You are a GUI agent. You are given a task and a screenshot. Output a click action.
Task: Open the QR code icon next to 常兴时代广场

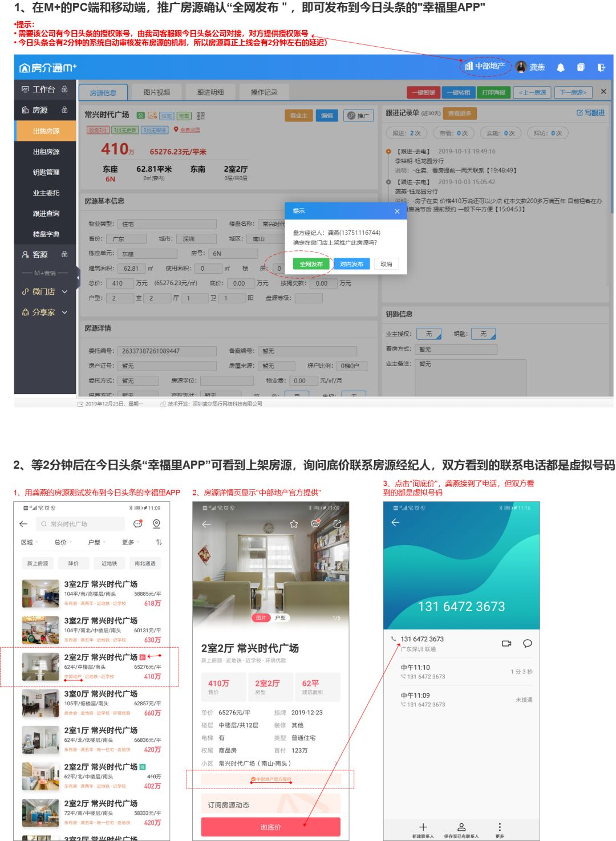tap(200, 116)
